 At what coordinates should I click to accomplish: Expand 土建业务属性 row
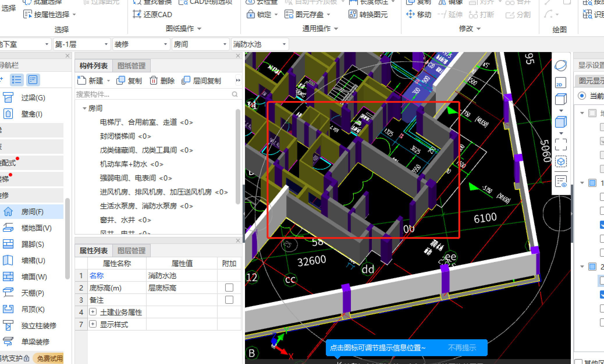pos(93,312)
